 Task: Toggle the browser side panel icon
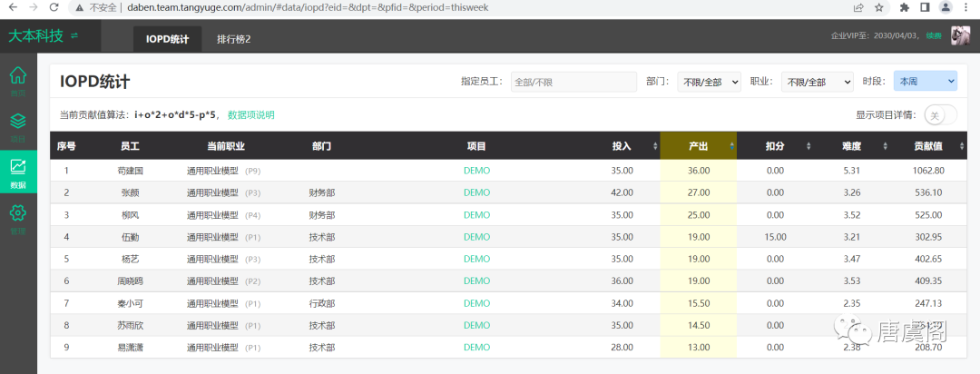click(x=925, y=7)
